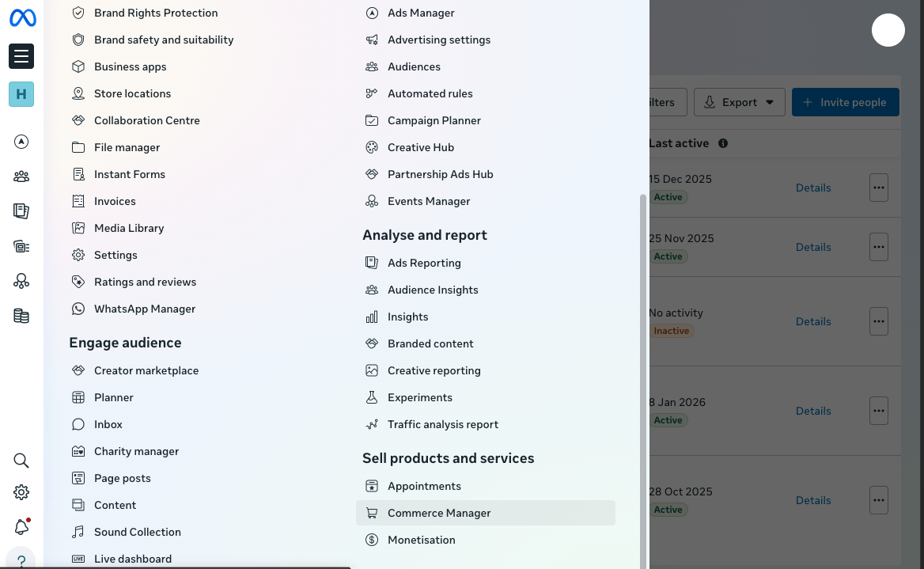Image resolution: width=924 pixels, height=569 pixels.
Task: Open options menu for 15 Dec 2025 row
Action: click(x=878, y=188)
